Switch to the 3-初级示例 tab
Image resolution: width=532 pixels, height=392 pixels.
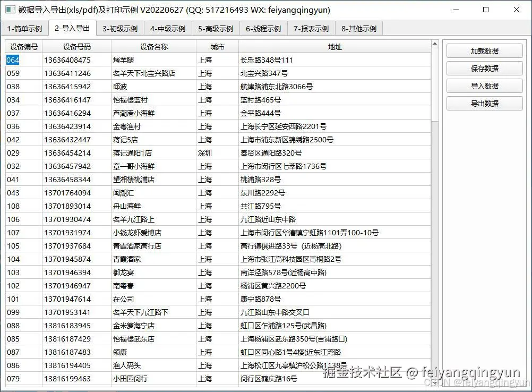119,28
